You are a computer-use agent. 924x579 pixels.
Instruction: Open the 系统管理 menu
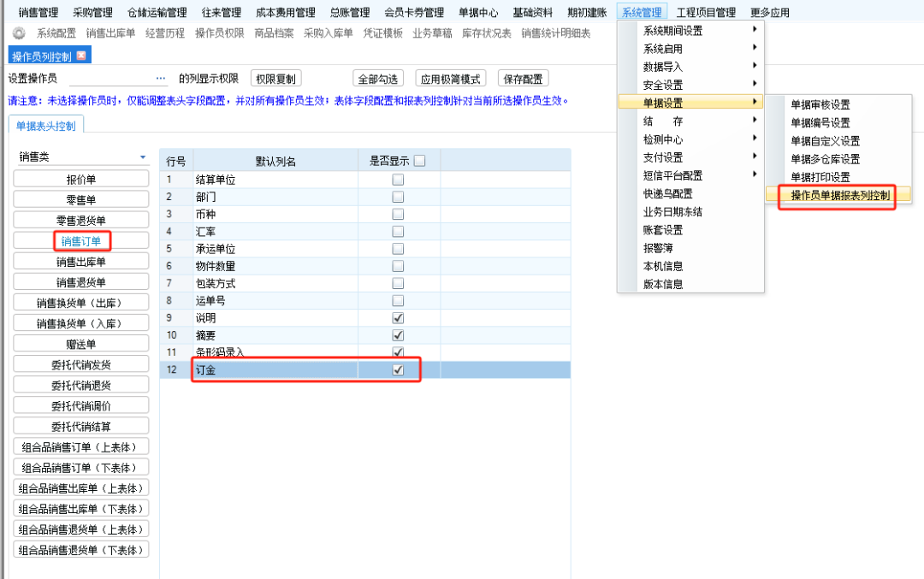642,11
